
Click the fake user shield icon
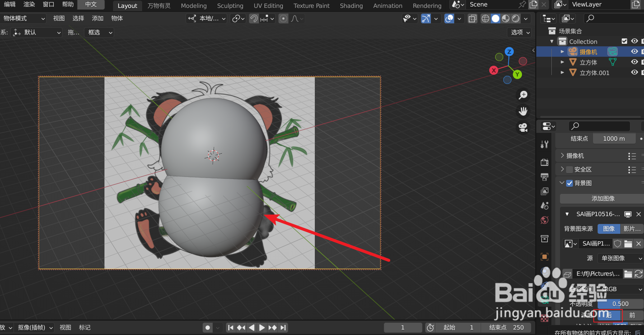click(x=617, y=244)
